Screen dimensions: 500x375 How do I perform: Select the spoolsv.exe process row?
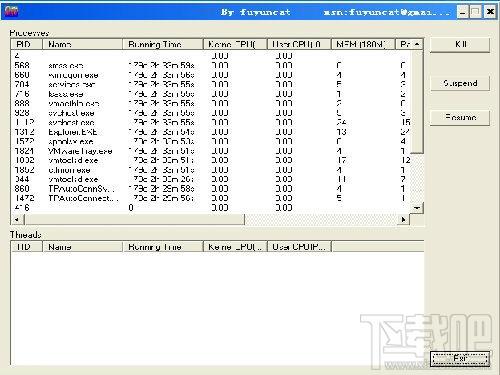211,141
